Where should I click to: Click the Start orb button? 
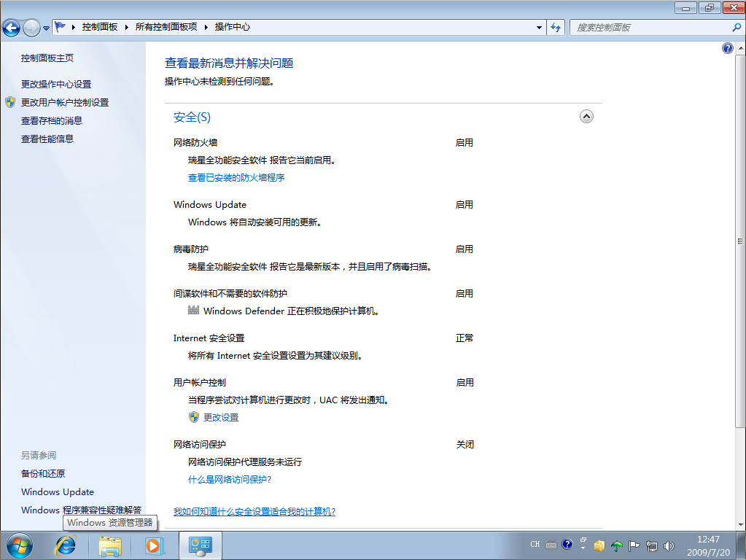[20, 545]
